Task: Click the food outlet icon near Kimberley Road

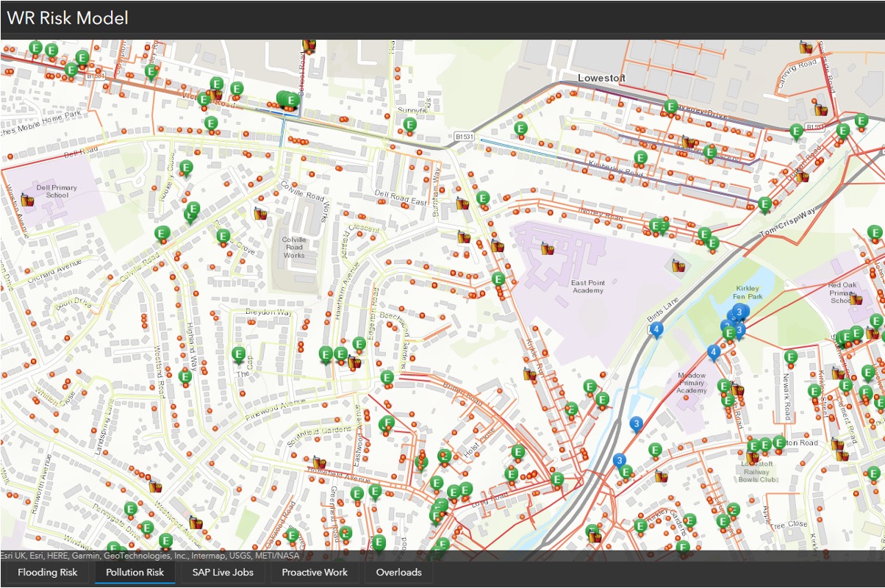Action: point(688,141)
